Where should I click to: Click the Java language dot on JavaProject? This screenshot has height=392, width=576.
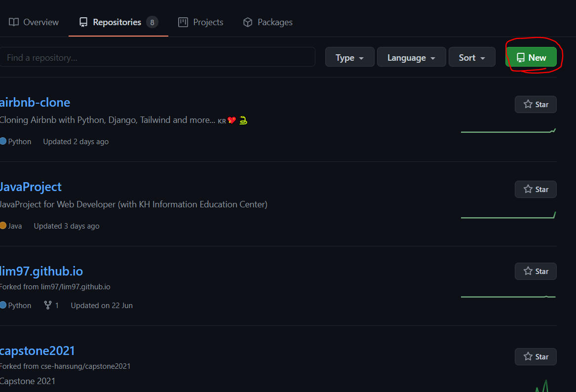(3, 226)
